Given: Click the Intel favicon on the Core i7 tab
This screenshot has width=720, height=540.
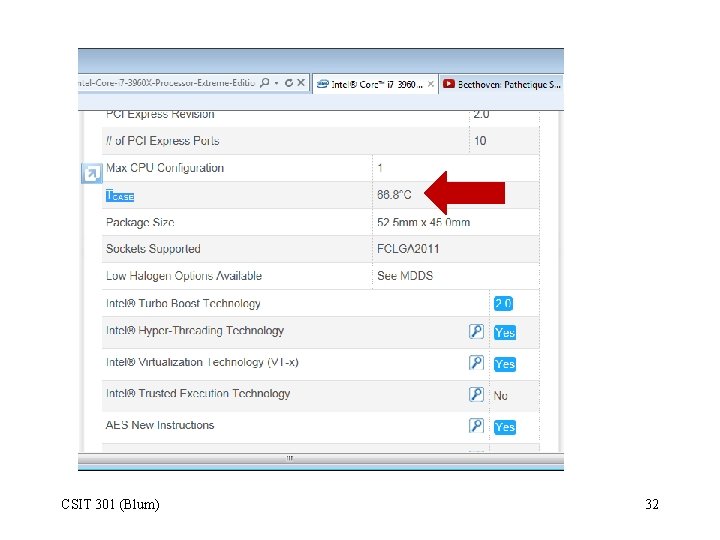Looking at the screenshot, I should pos(323,84).
